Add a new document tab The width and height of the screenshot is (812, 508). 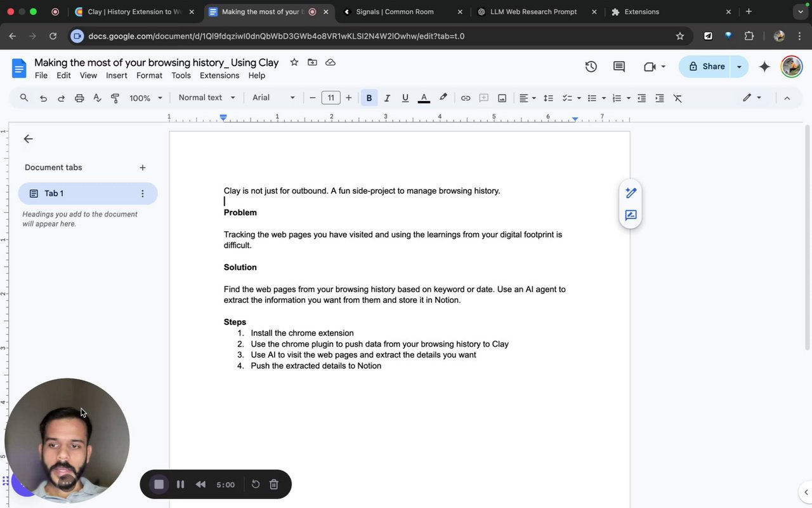click(142, 168)
